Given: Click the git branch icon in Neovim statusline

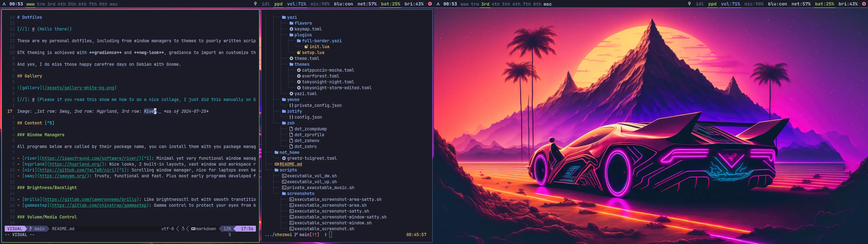Looking at the screenshot, I should pyautogui.click(x=31, y=229).
